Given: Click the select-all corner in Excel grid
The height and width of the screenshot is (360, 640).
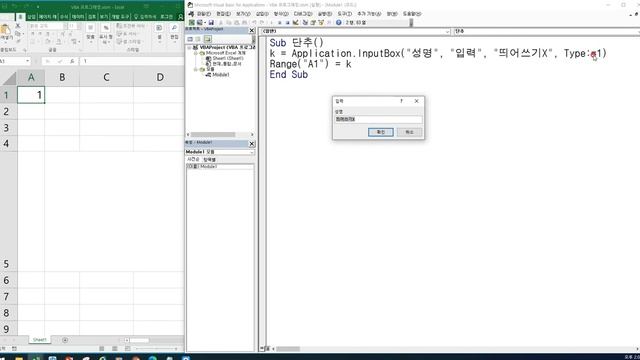Looking at the screenshot, I should (9, 78).
